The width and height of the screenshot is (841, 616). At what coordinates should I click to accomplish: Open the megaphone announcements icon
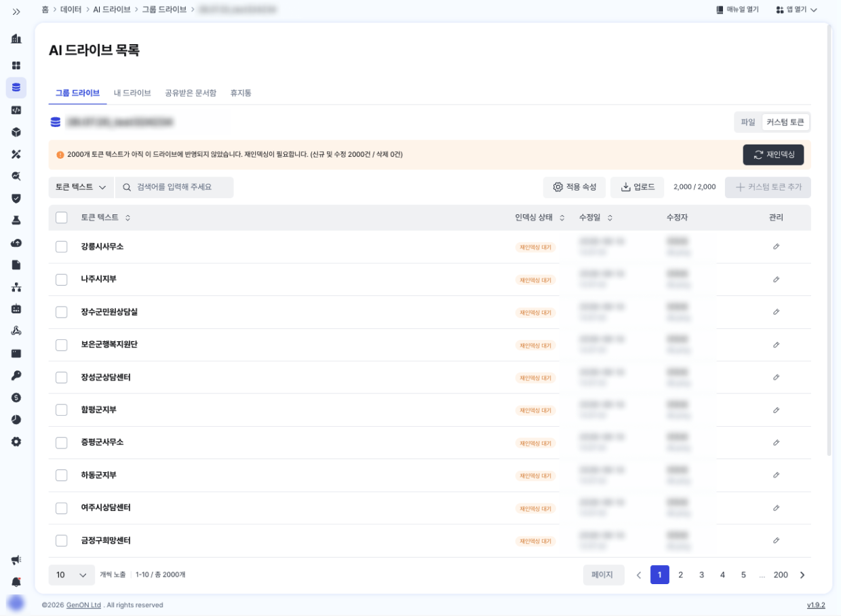(x=16, y=560)
